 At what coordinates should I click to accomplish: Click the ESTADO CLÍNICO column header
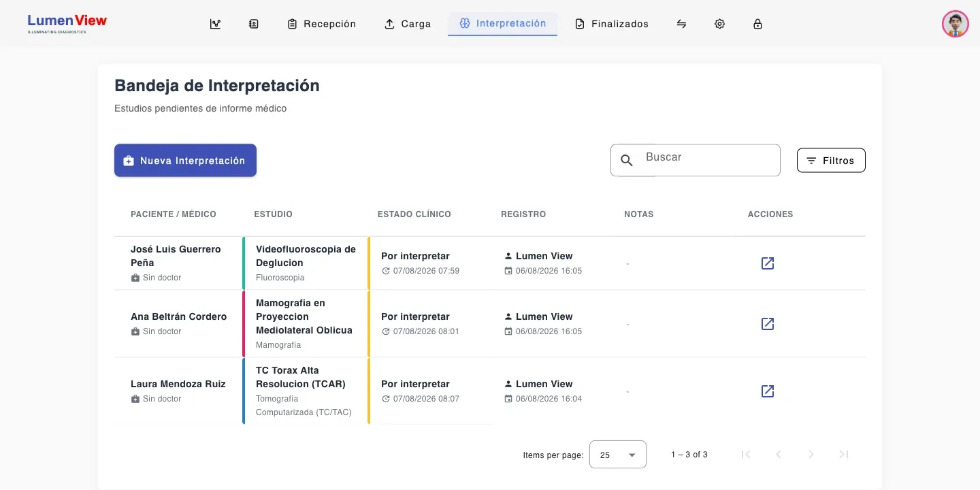pos(414,214)
